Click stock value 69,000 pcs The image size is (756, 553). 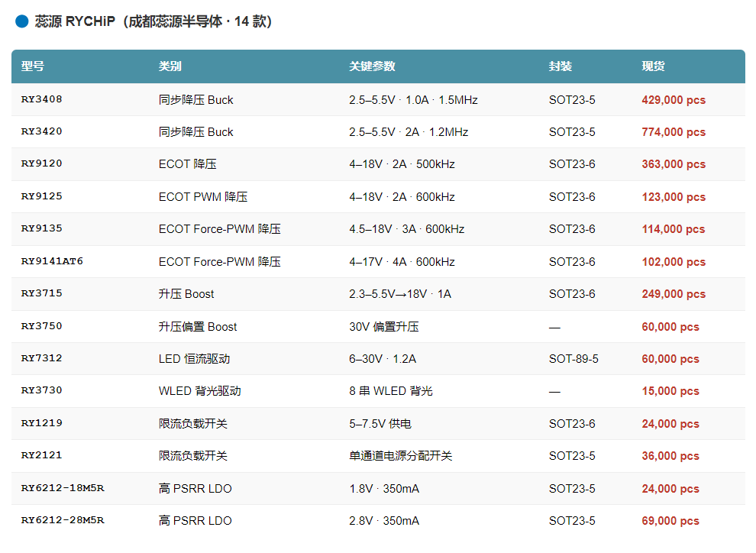point(670,521)
